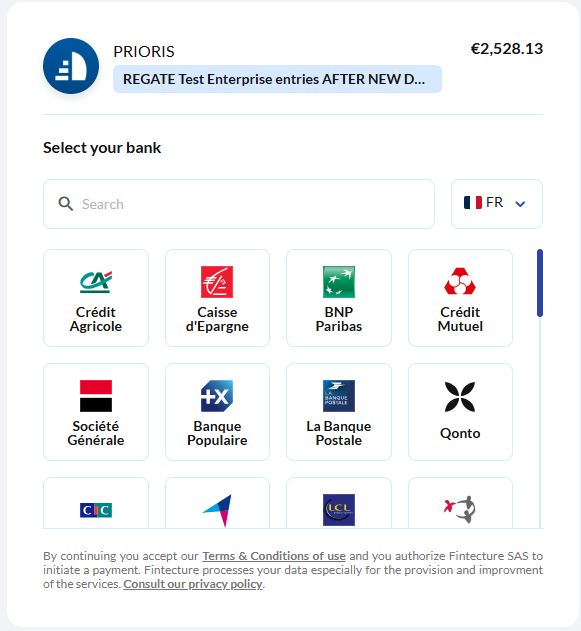Expand country list via chevron arrow

pos(520,204)
